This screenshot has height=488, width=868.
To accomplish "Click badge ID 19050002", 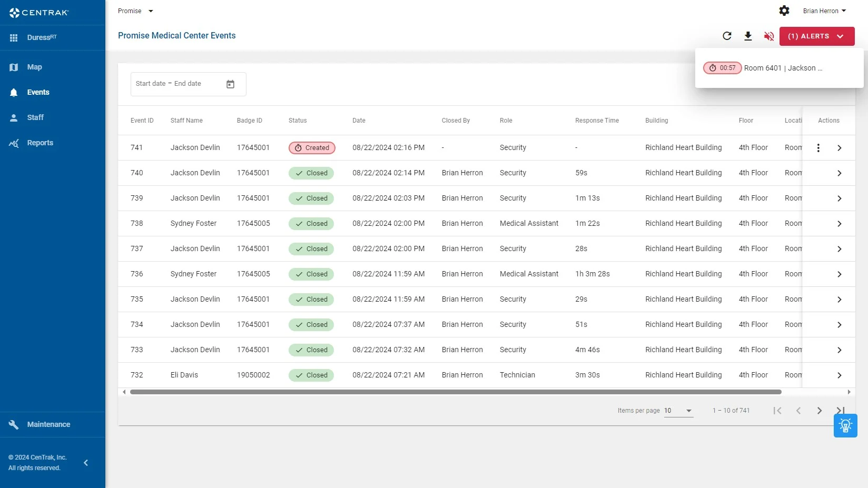I will (x=253, y=375).
